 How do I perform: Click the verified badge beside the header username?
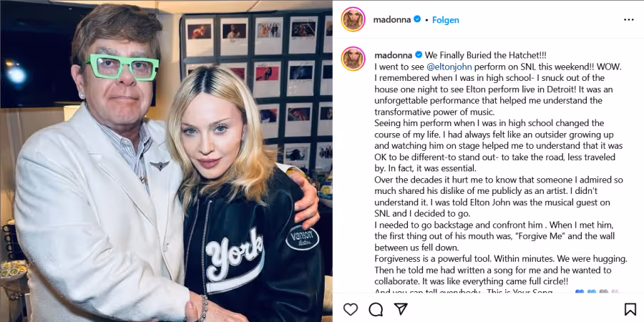pyautogui.click(x=417, y=19)
